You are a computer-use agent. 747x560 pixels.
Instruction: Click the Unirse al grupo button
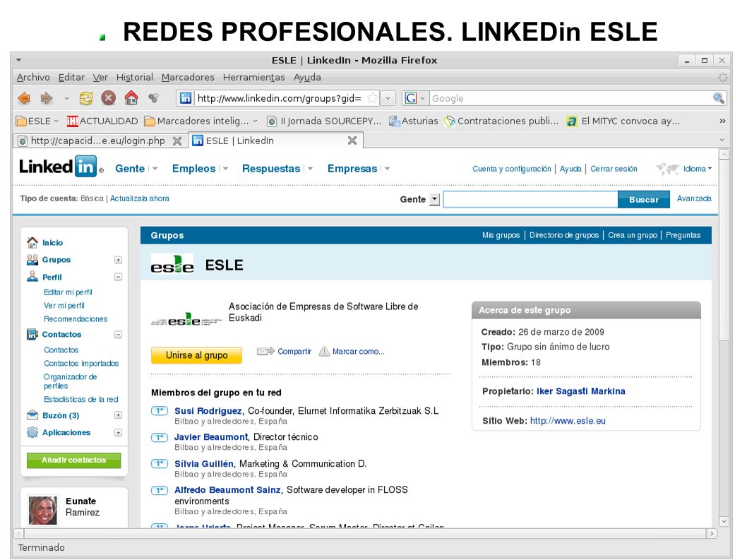(196, 355)
